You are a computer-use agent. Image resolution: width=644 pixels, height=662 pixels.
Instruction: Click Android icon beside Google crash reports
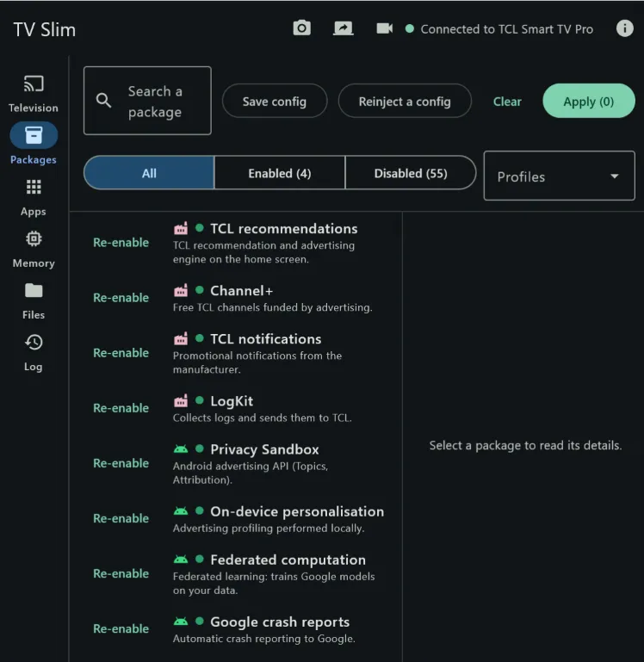click(181, 622)
